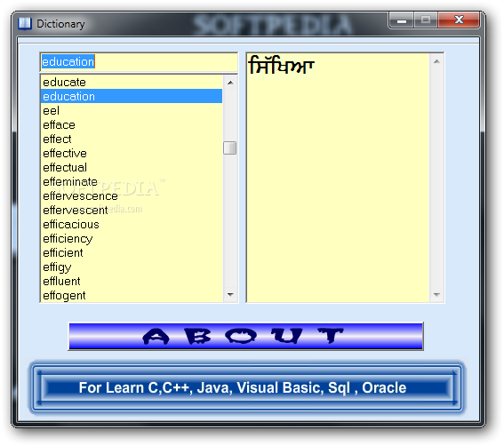Select 'effective' in the word list
Viewport: 504px width, 446px height.
132,154
